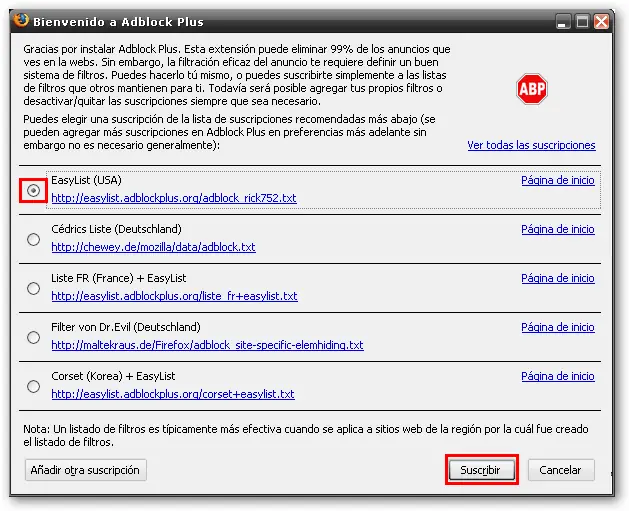Pick the Filter von Dr.Evil radio button
The height and width of the screenshot is (511, 629).
33,337
